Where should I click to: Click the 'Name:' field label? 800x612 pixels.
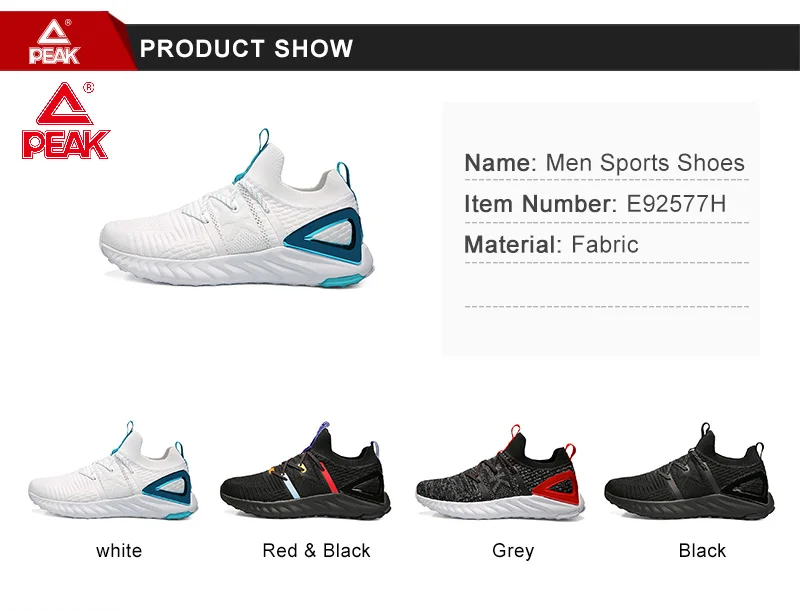pos(501,163)
